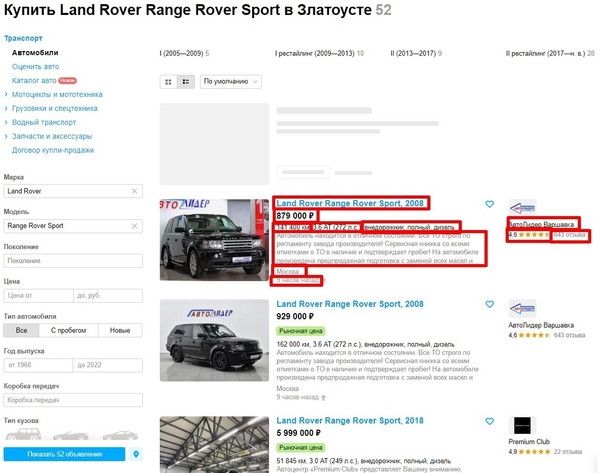
Task: Open Range Rover Sport 2008 listing for 929 000 ₽
Action: click(x=350, y=304)
